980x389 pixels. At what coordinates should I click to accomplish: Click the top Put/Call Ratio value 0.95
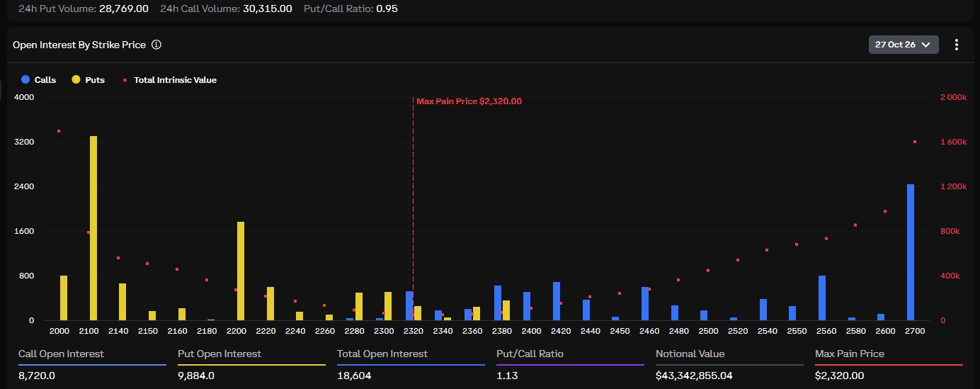(386, 9)
